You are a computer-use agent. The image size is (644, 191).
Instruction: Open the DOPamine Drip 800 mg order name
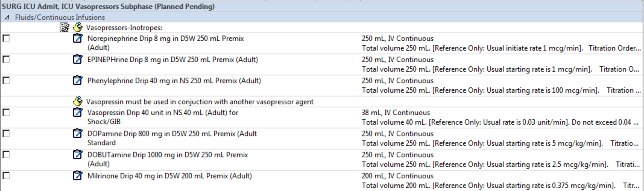coord(172,134)
